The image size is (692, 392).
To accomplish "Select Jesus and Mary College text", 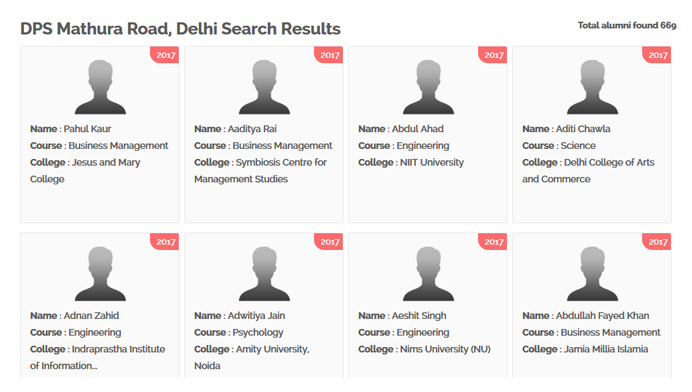I will point(85,171).
